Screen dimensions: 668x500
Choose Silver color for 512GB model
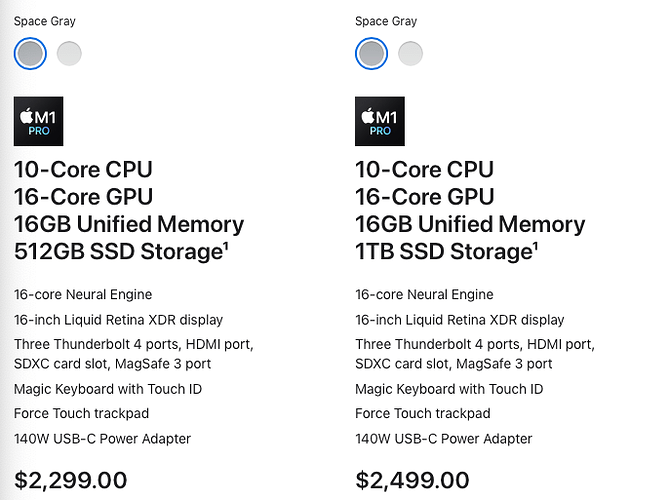click(x=69, y=54)
